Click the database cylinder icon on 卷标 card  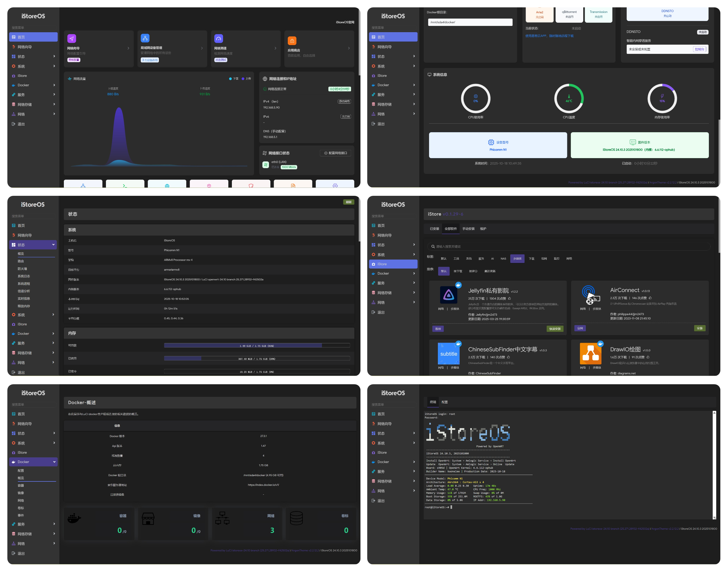click(296, 518)
